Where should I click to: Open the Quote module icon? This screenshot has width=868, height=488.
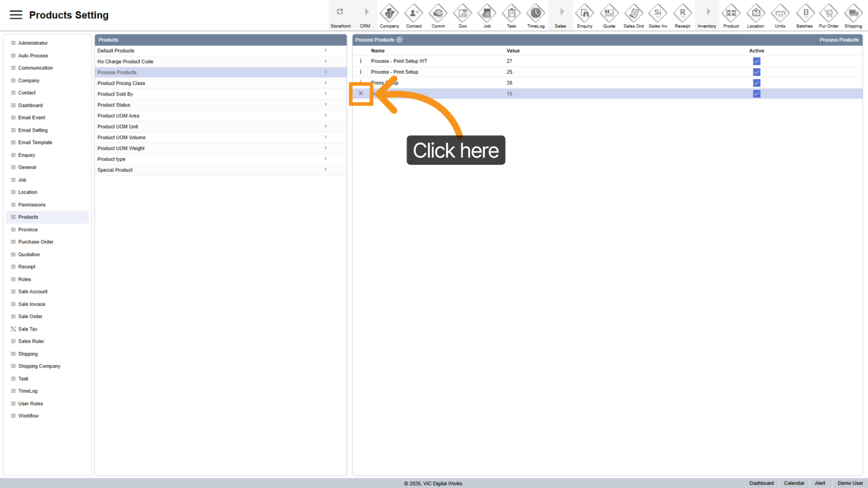coord(609,13)
